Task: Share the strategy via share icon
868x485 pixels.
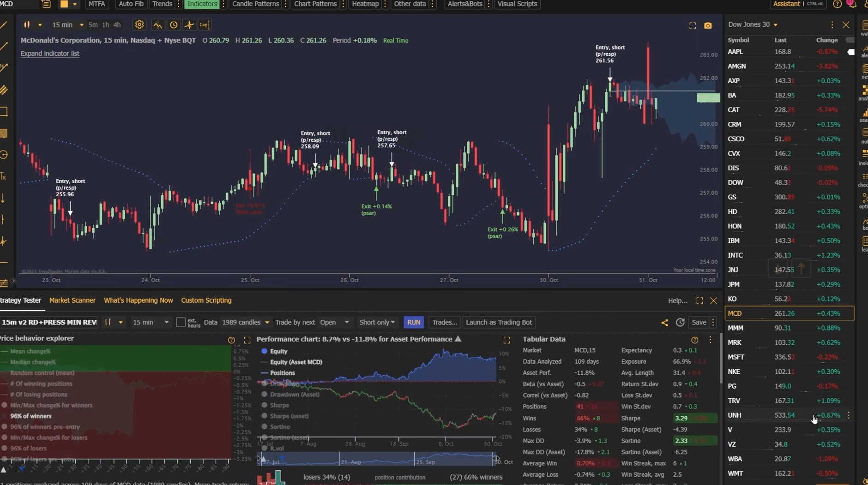Action: [665, 323]
